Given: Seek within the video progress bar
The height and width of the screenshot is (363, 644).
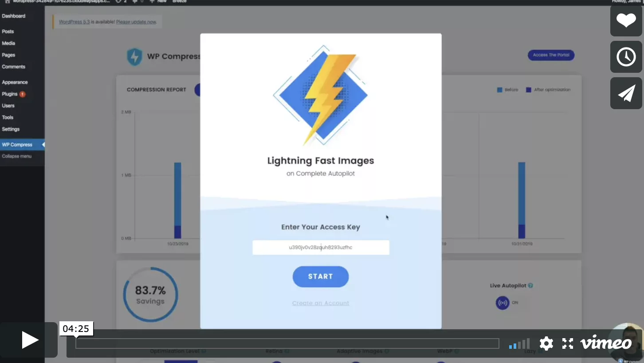Looking at the screenshot, I should [287, 343].
